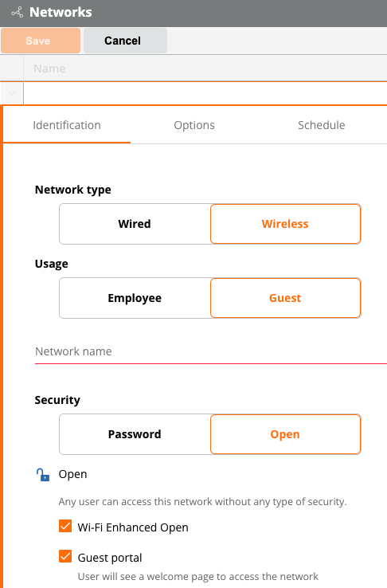Viewport: 387px width, 588px height.
Task: Select Open security option
Action: 286,434
